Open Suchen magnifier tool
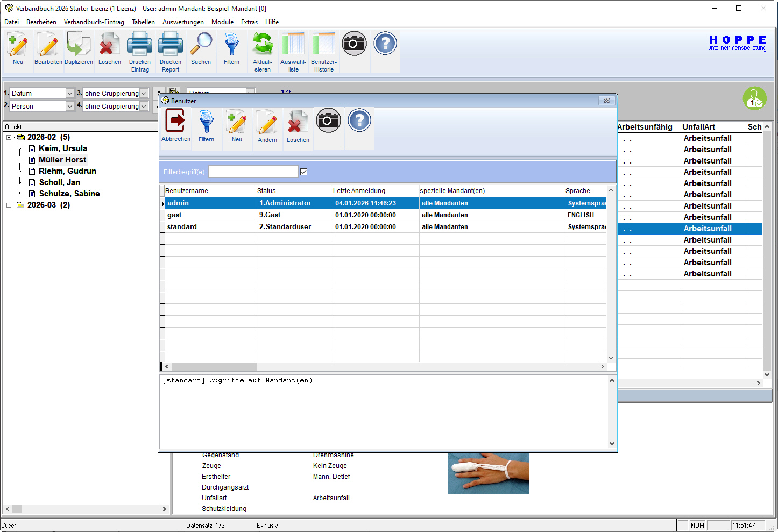Screen dimensions: 778x532 click(201, 45)
